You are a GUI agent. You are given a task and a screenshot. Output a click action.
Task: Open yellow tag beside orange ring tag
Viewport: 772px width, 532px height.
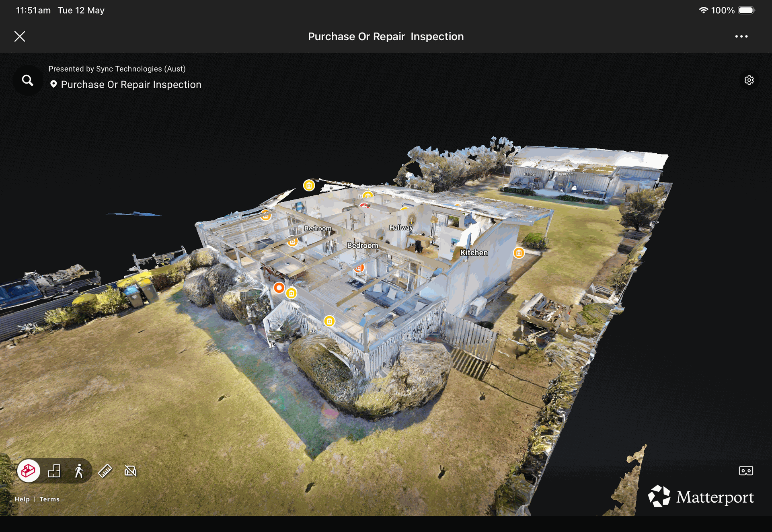pos(291,293)
